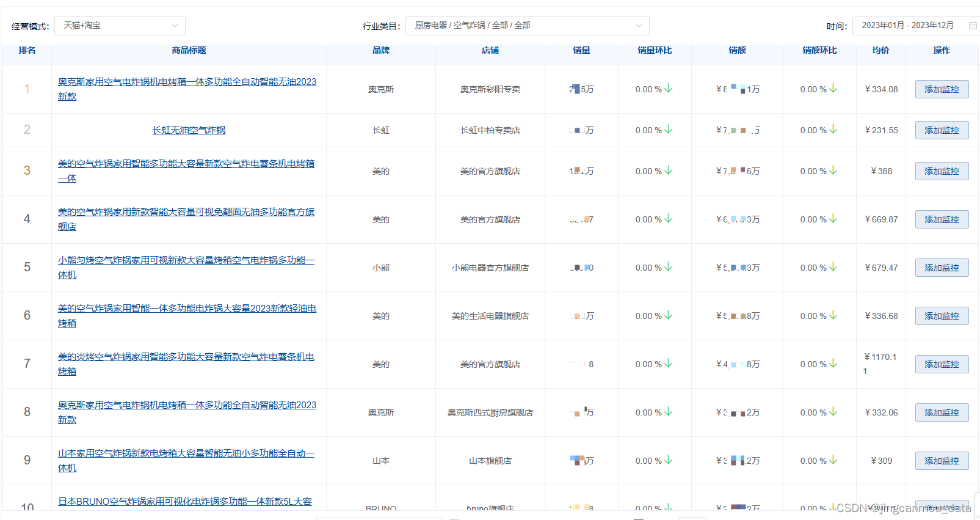Image resolution: width=980 pixels, height=520 pixels.
Task: Click the 商品标题 column header
Action: (189, 50)
